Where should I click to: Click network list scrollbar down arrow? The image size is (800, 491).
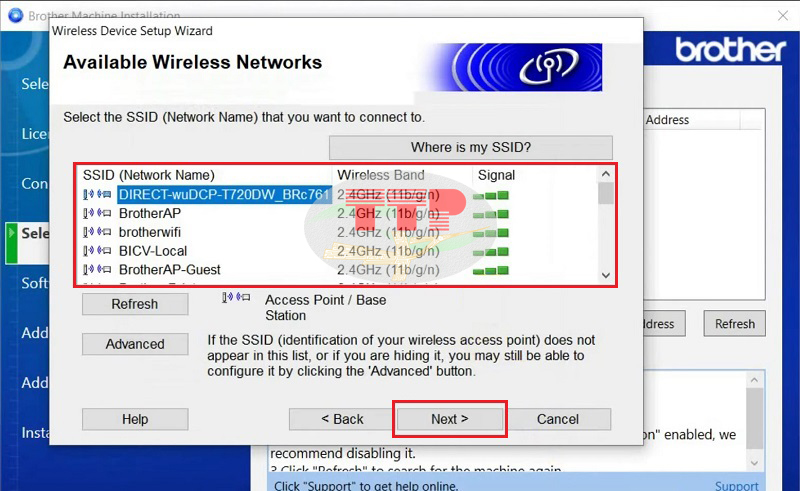point(606,276)
